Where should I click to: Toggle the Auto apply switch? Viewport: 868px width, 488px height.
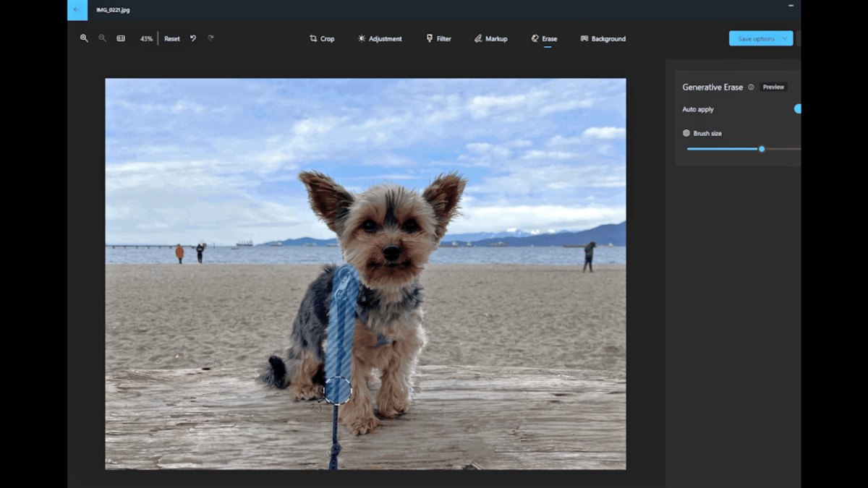(797, 109)
